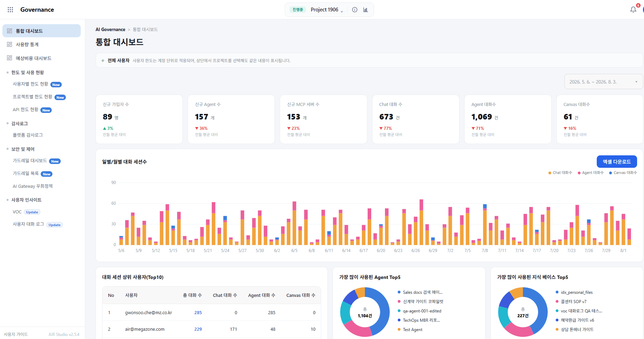This screenshot has height=339, width=644.
Task: Click the project info circle icon
Action: pos(355,10)
